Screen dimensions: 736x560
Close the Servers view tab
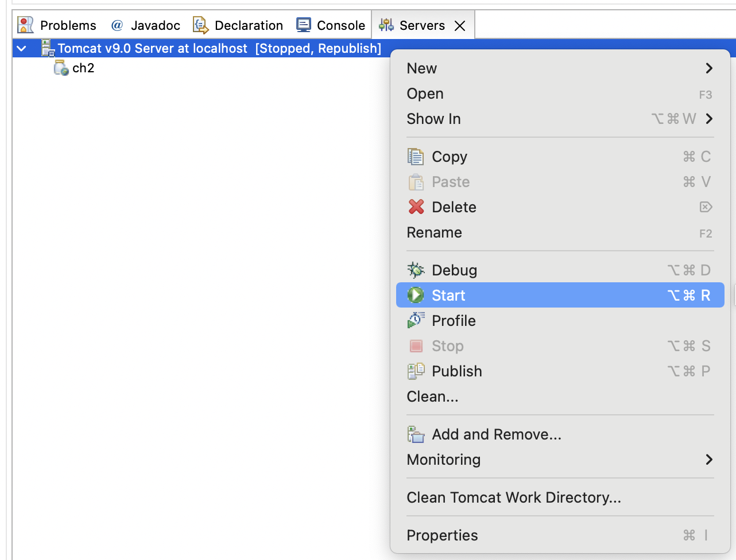(x=460, y=26)
